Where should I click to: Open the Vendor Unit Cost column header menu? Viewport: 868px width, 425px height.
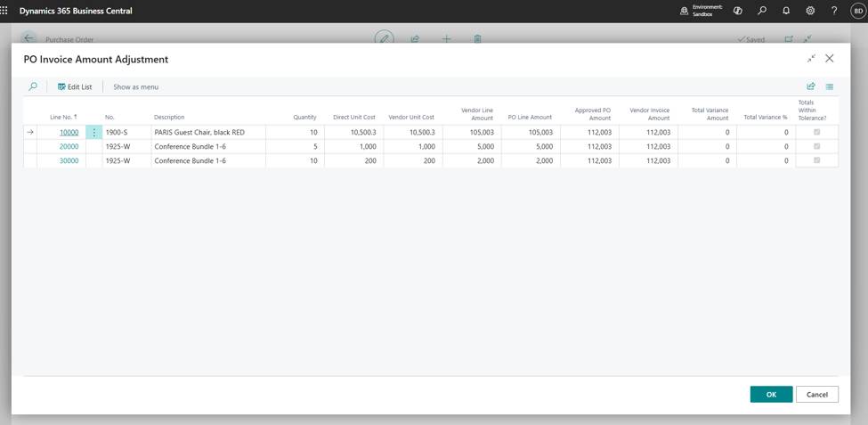tap(411, 117)
